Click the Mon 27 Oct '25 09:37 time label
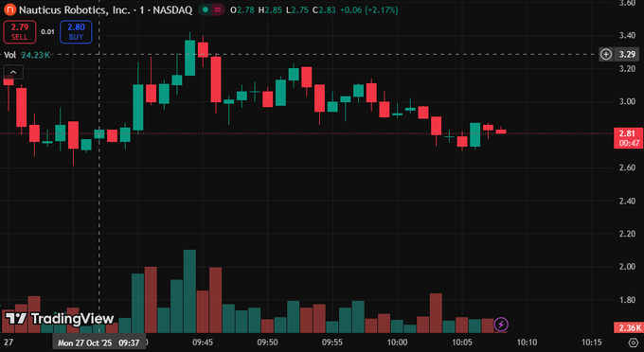Viewport: 644px width, 352px height. tap(98, 343)
